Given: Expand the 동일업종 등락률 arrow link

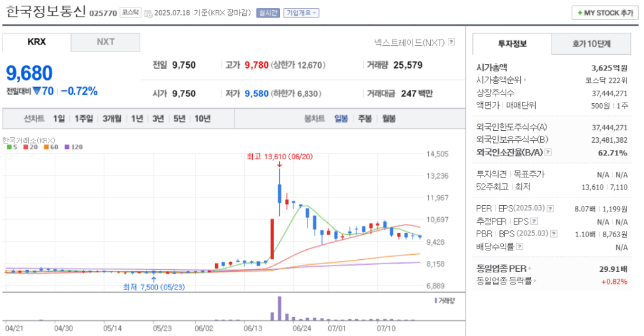Looking at the screenshot, I should coord(536,281).
